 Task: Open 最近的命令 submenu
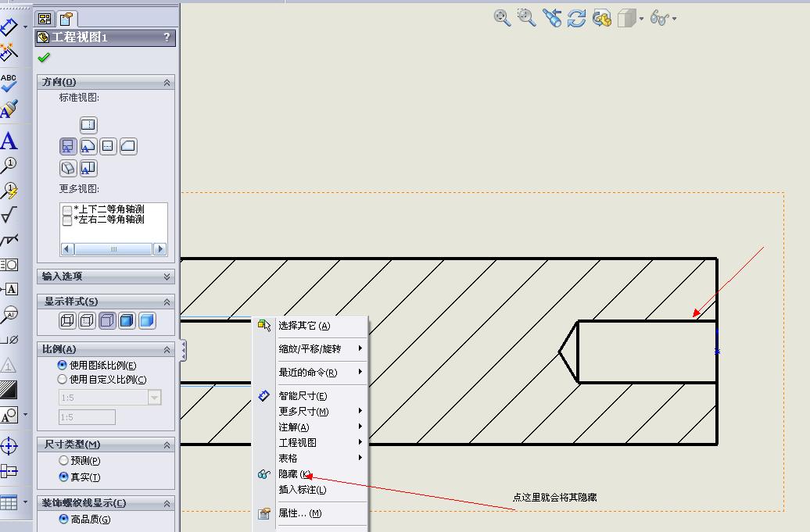click(x=310, y=372)
